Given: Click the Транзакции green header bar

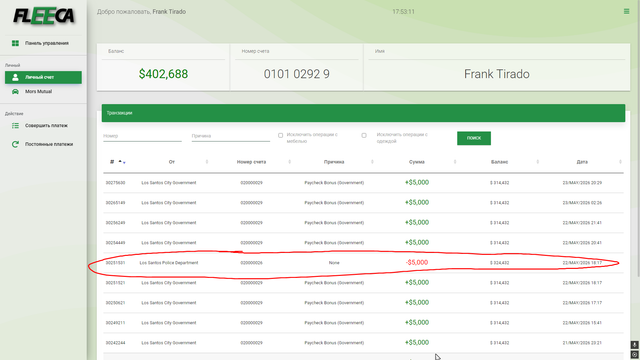Looking at the screenshot, I should tap(363, 113).
